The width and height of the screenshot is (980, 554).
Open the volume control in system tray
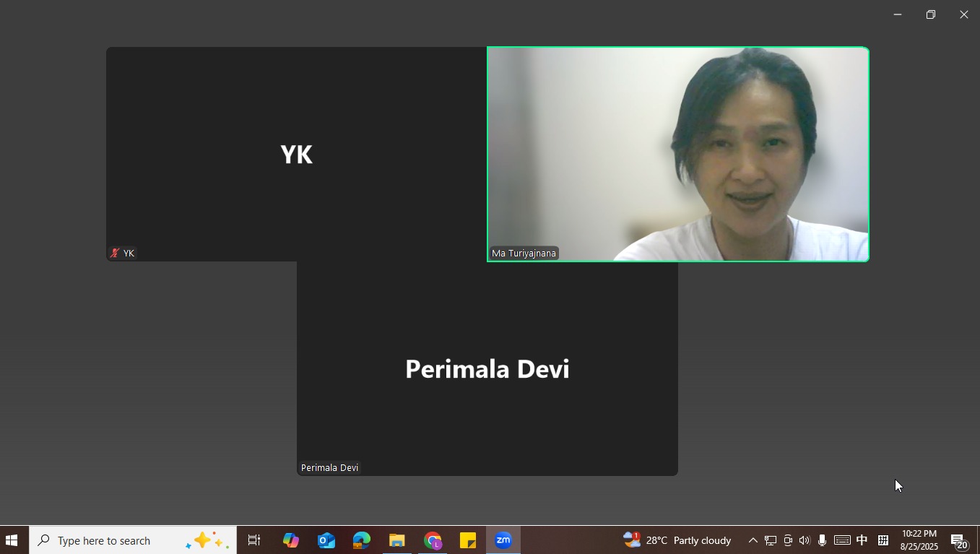pyautogui.click(x=805, y=540)
